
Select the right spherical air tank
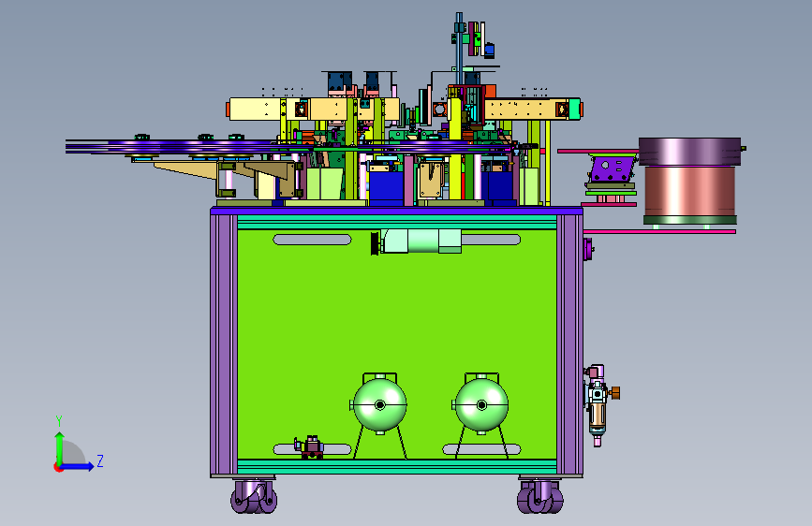pos(481,404)
